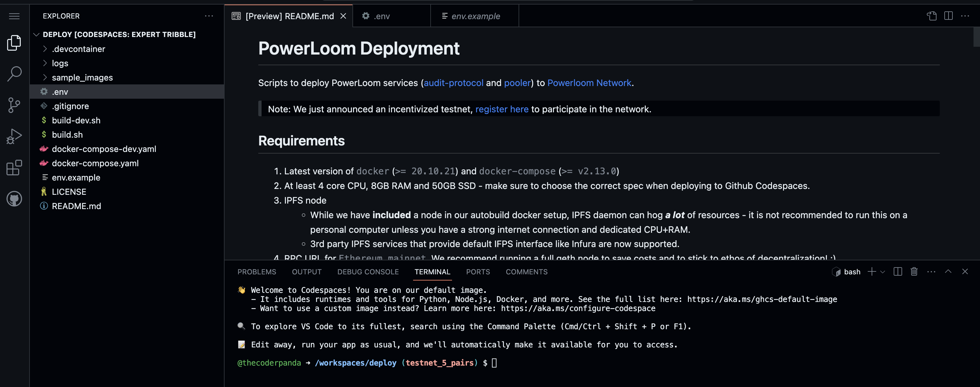Click the audit-protocol link in README
980x387 pixels.
point(453,83)
